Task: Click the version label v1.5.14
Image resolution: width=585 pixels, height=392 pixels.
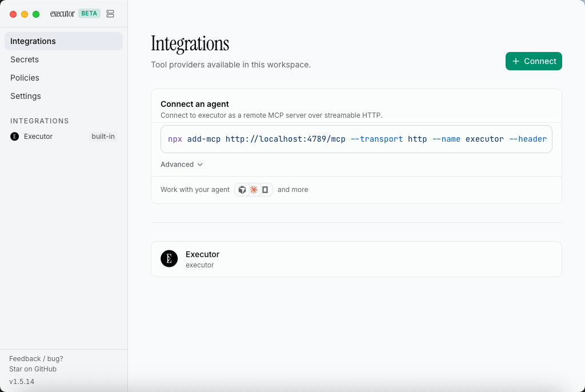Action: coord(22,382)
